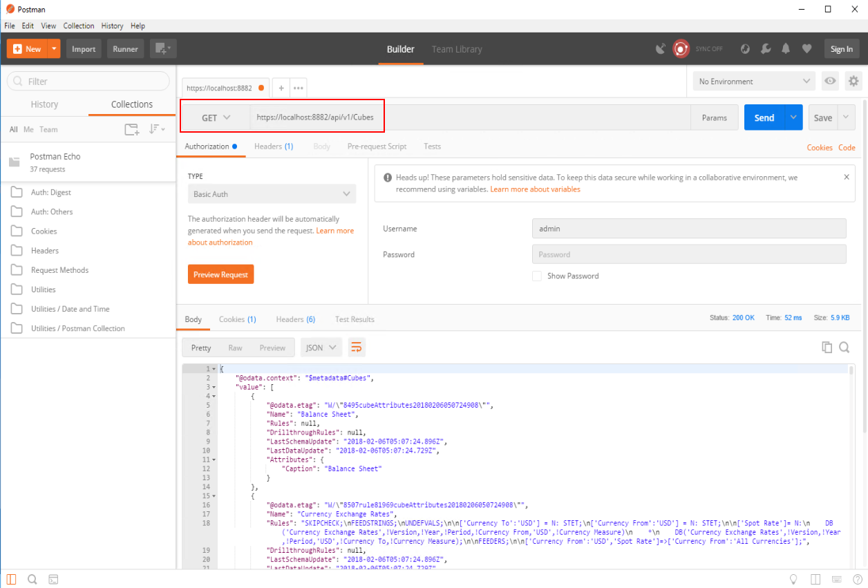Click the Preview Request button
Image resolution: width=868 pixels, height=588 pixels.
tap(220, 274)
